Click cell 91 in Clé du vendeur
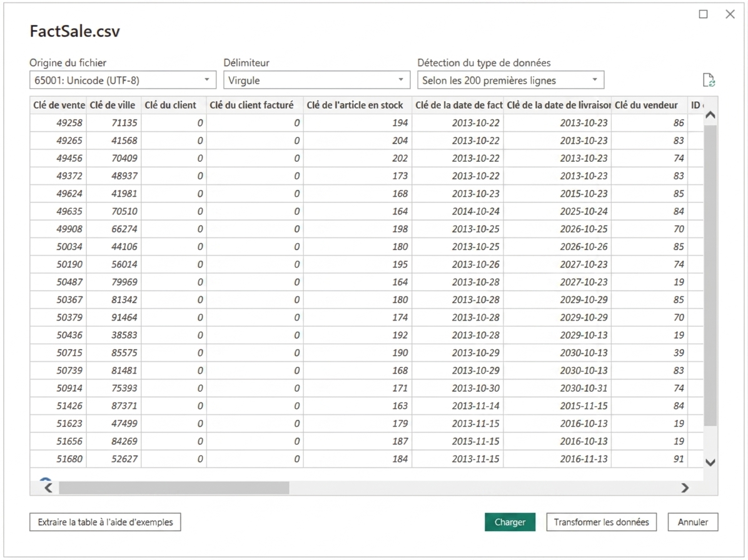This screenshot has width=748, height=560. (649, 459)
